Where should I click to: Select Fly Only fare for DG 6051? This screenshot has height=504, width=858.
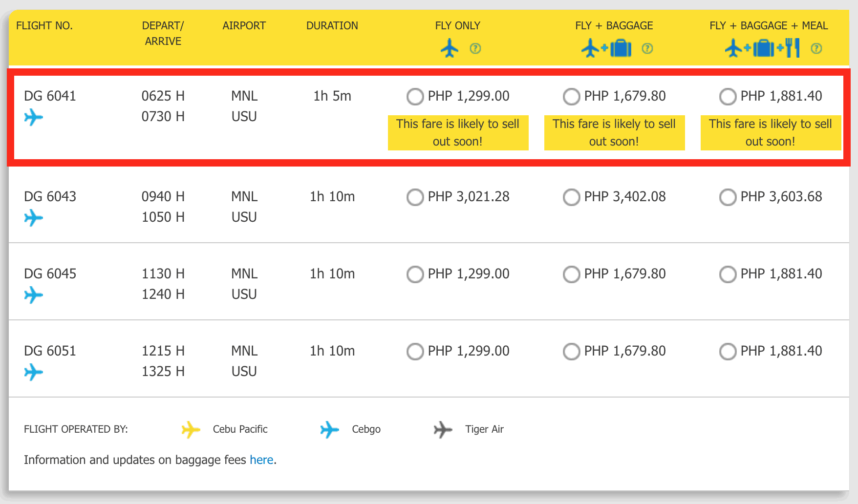tap(415, 352)
